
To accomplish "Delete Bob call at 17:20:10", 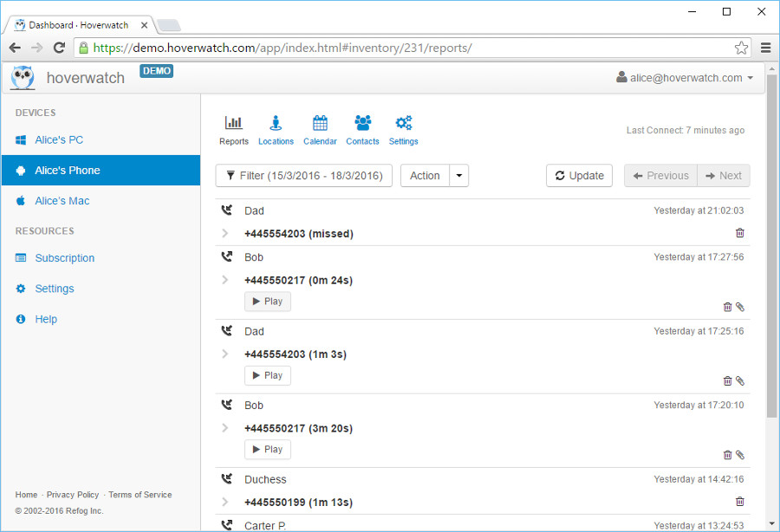I will tap(727, 455).
